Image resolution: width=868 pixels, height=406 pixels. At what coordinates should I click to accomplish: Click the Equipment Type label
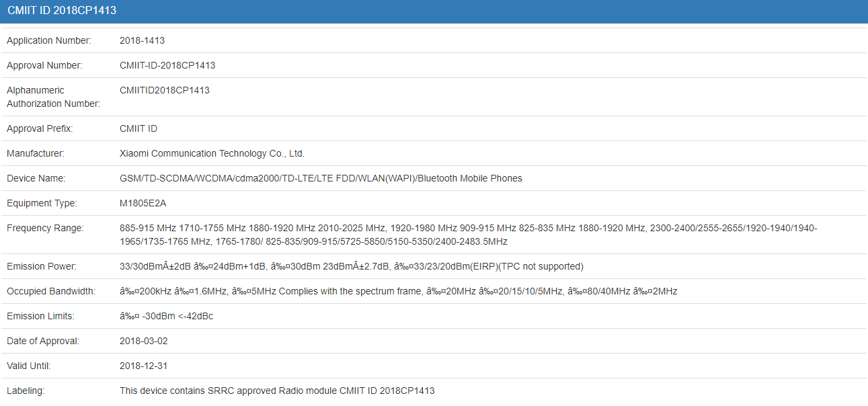coord(42,203)
